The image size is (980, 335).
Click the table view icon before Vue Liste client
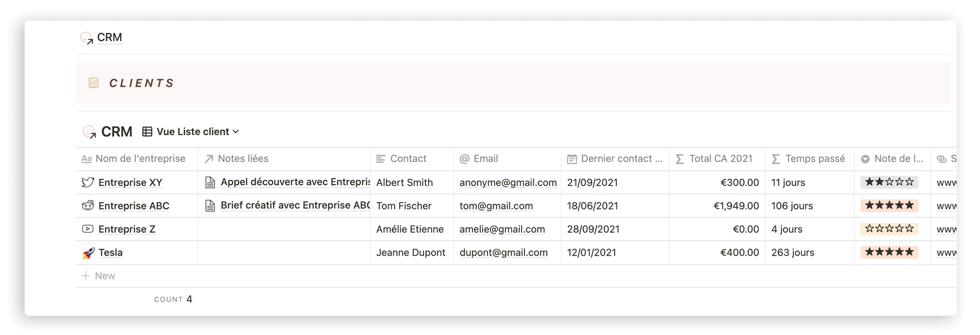[x=147, y=131]
